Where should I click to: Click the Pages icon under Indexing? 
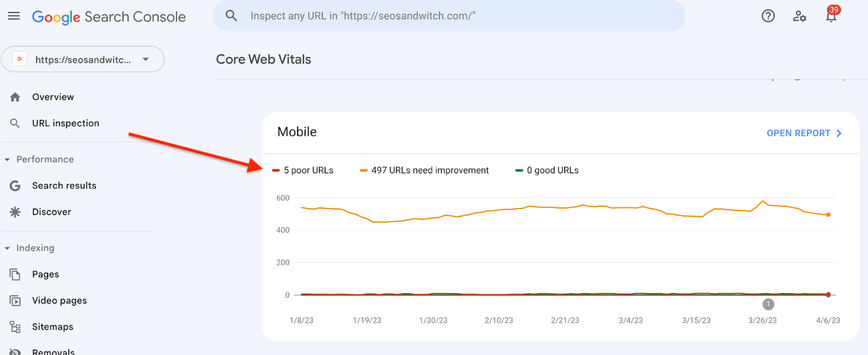pyautogui.click(x=15, y=274)
